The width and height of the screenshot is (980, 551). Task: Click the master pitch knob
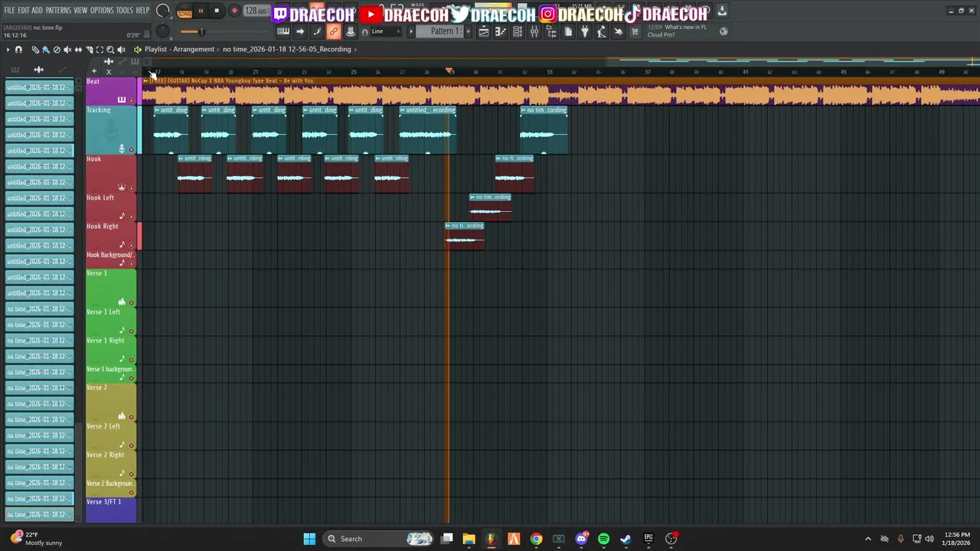163,31
